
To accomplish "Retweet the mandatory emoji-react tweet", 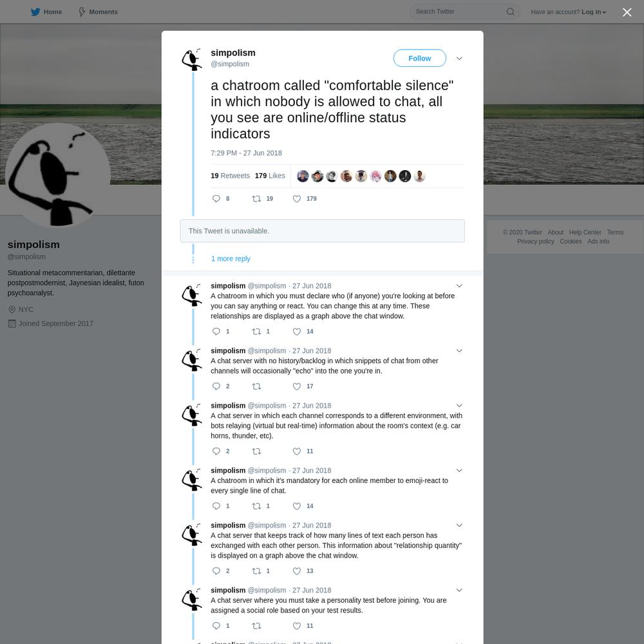I will (x=256, y=506).
